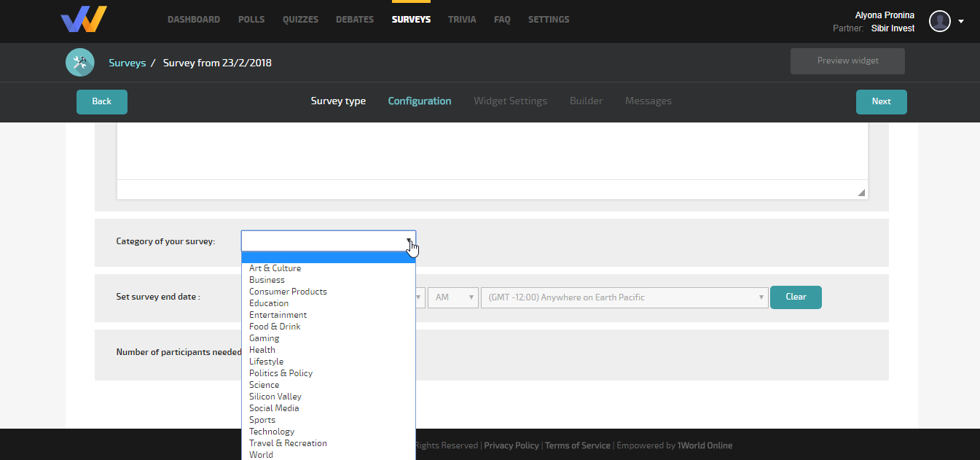
Task: Select Art & Culture category option
Action: [275, 268]
